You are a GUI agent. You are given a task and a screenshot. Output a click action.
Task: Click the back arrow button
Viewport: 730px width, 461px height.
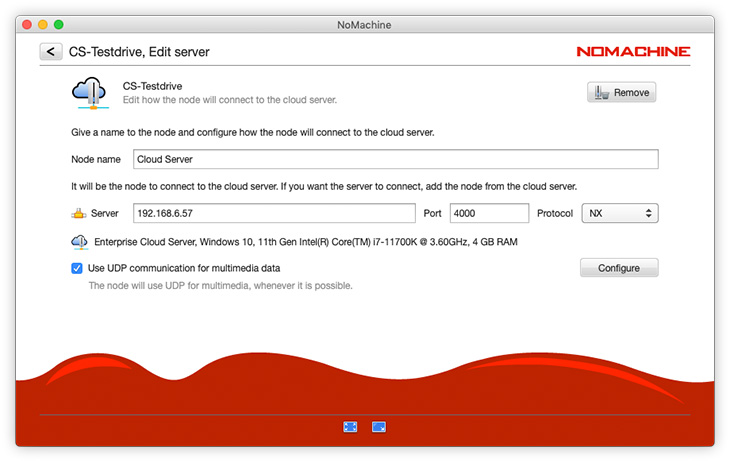(51, 51)
